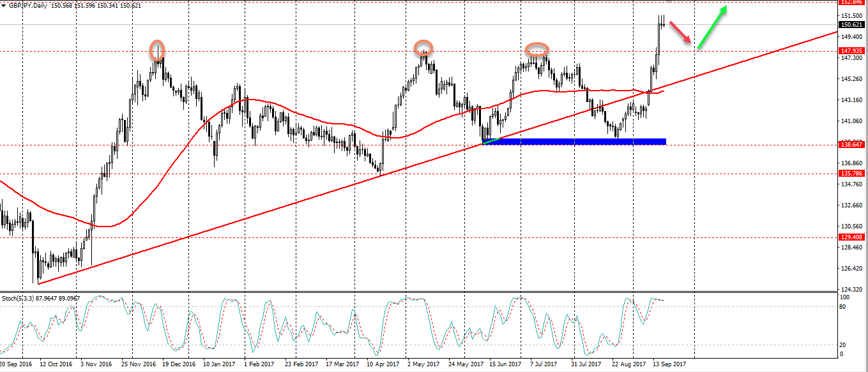The image size is (868, 372).
Task: Click the 15 Jun 2017 date label
Action: pyautogui.click(x=506, y=364)
